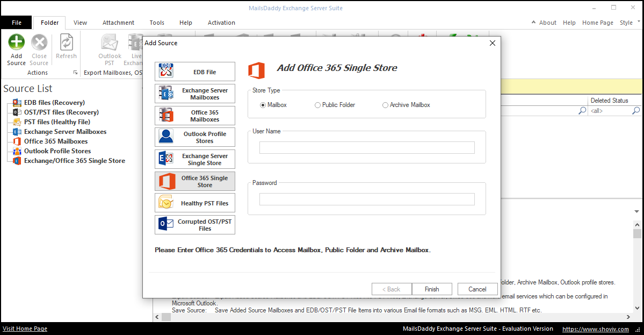Screen dimensions: 644x335
Task: Select Outlook Profile Stores source option
Action: pyautogui.click(x=194, y=137)
